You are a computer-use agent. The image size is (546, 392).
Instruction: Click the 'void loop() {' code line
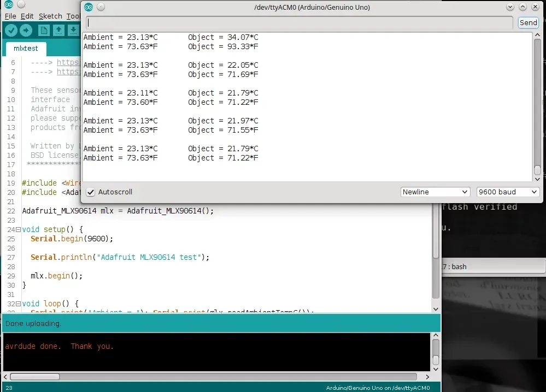50,304
